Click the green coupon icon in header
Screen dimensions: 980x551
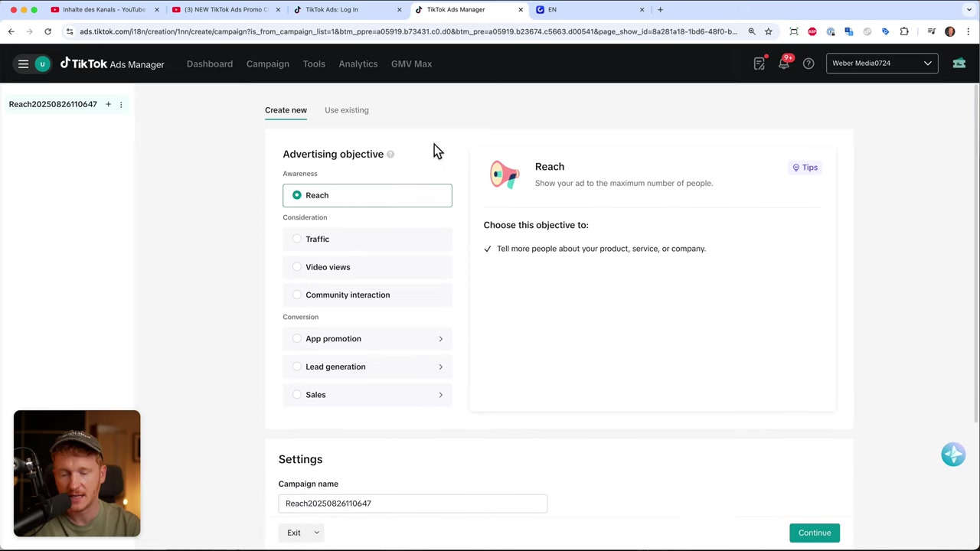pyautogui.click(x=959, y=64)
